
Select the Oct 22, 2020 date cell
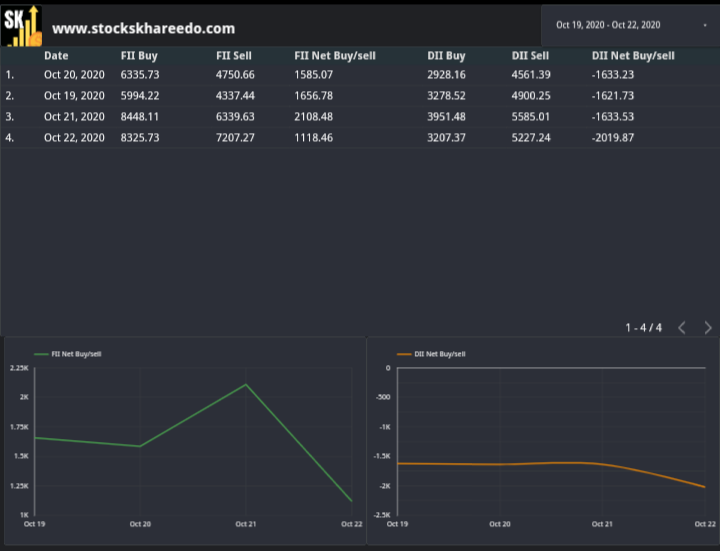point(74,137)
